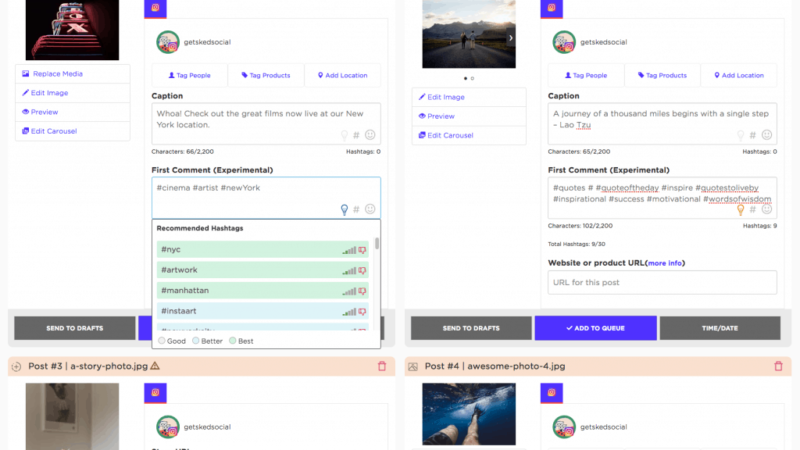
Task: Click Tag People on the cinema post
Action: tap(189, 75)
